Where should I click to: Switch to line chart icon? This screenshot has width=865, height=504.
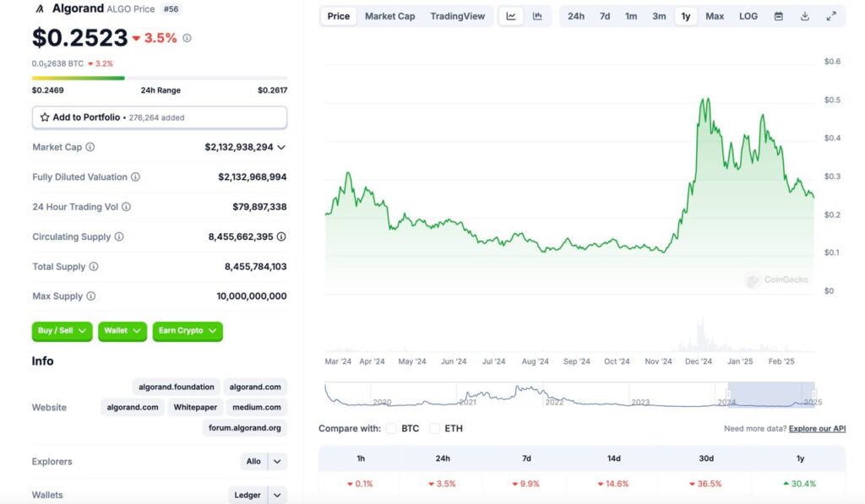coord(511,16)
